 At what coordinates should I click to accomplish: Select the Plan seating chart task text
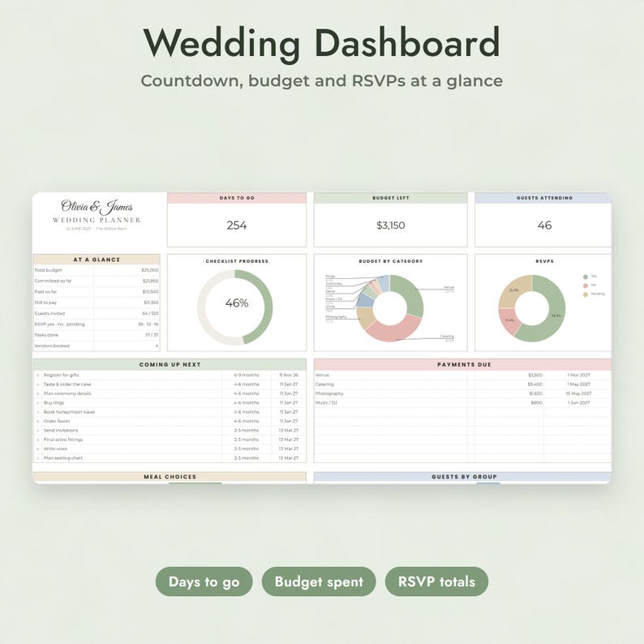click(x=63, y=458)
